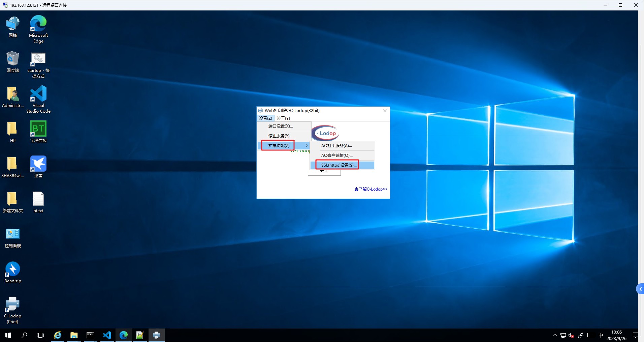Viewport: 644px width, 342px height.
Task: Select the Administrator user folder icon
Action: 13,97
